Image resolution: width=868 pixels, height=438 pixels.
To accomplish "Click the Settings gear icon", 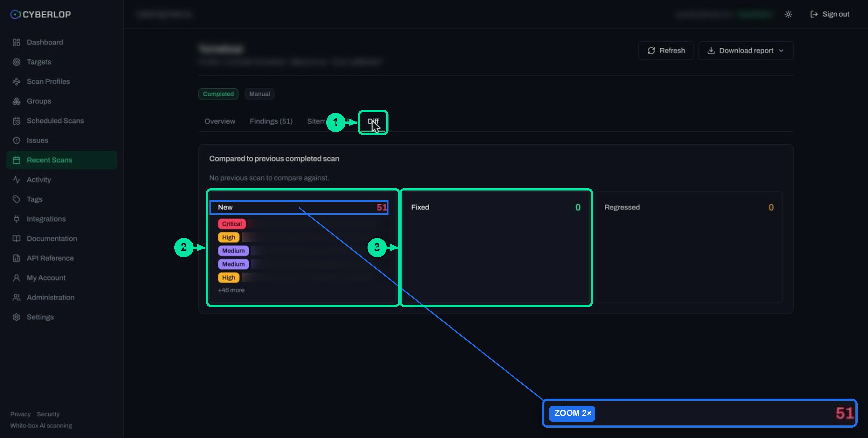I will click(x=16, y=317).
